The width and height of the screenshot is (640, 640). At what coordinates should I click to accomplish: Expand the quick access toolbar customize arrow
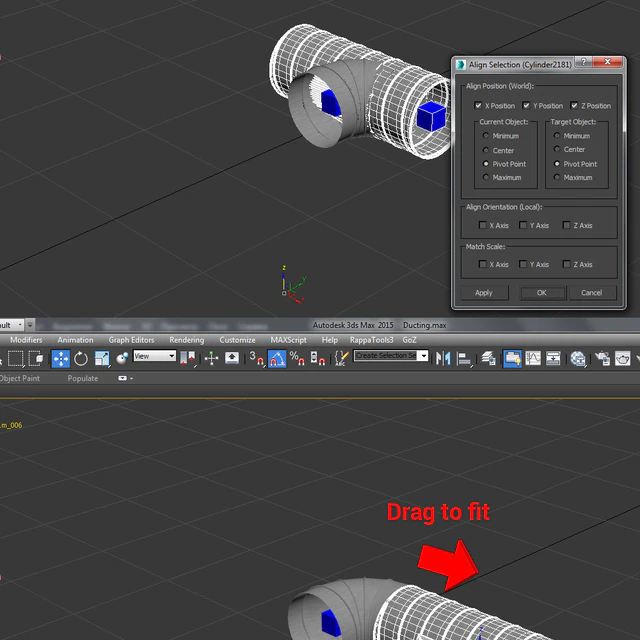[30, 325]
